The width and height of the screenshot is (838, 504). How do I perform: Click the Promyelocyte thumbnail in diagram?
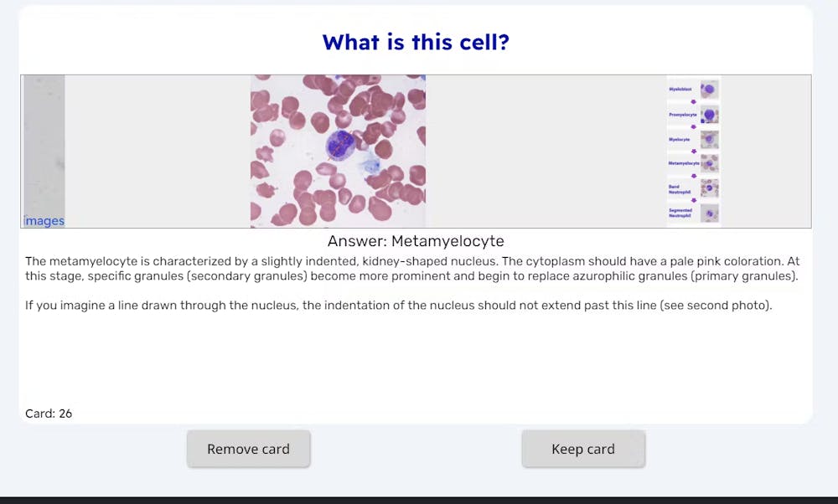[710, 115]
